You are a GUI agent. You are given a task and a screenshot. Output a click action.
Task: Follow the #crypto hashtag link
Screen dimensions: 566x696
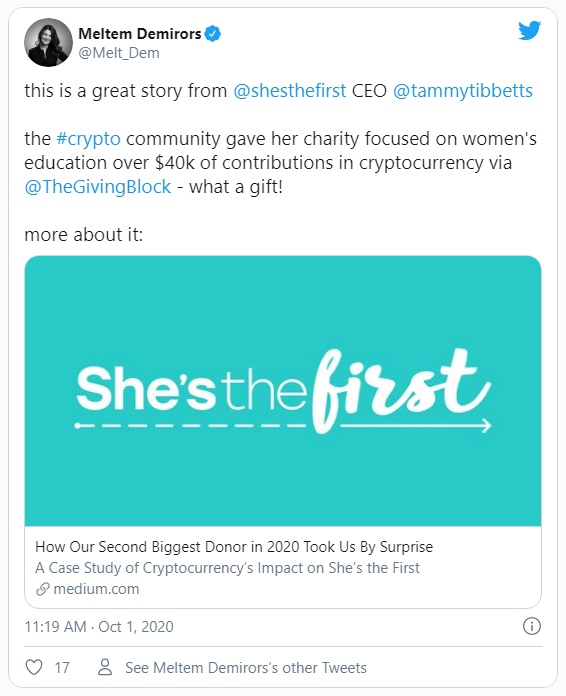[x=88, y=139]
